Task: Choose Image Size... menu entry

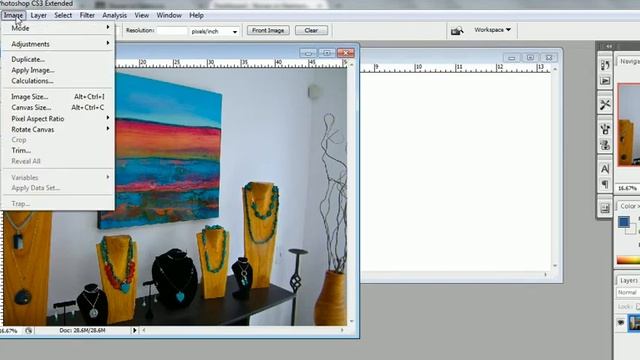Action: click(x=58, y=97)
